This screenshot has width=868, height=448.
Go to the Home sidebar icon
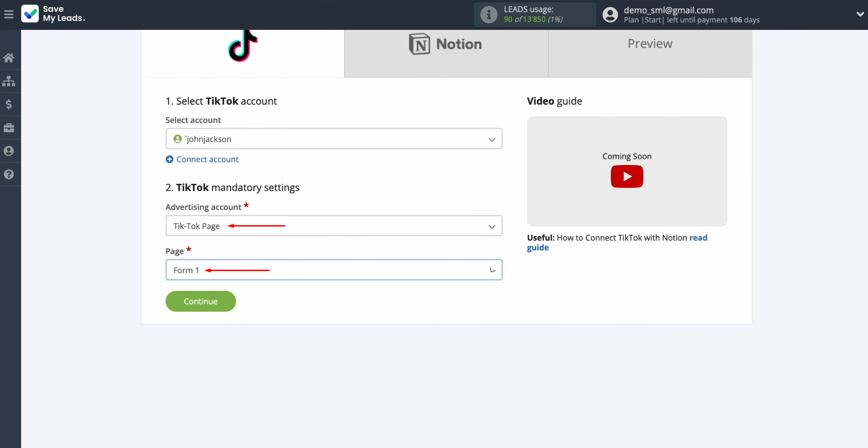click(x=9, y=58)
